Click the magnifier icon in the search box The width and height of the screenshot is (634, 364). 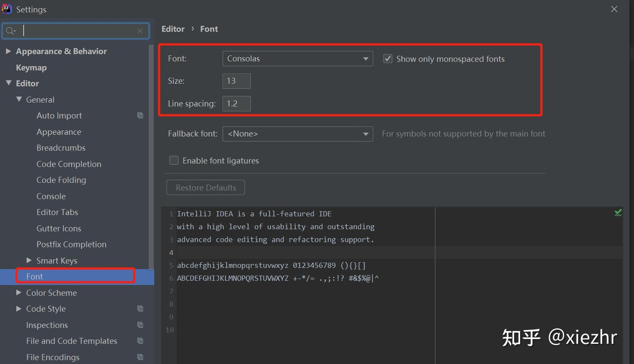(x=11, y=30)
